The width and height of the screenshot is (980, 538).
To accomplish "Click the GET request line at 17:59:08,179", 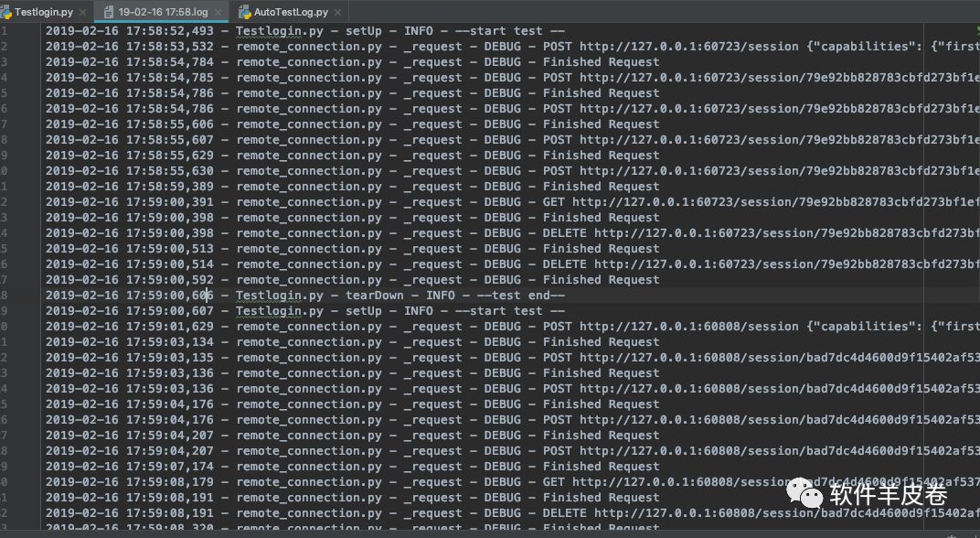I will [513, 481].
